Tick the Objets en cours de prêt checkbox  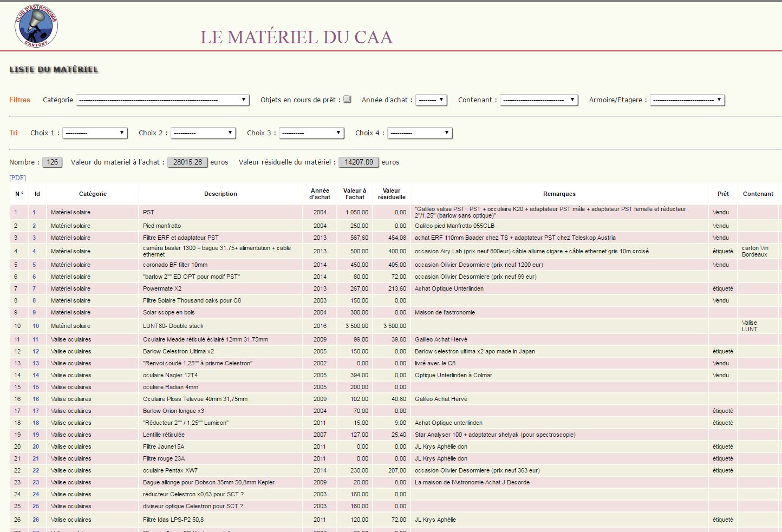(347, 99)
